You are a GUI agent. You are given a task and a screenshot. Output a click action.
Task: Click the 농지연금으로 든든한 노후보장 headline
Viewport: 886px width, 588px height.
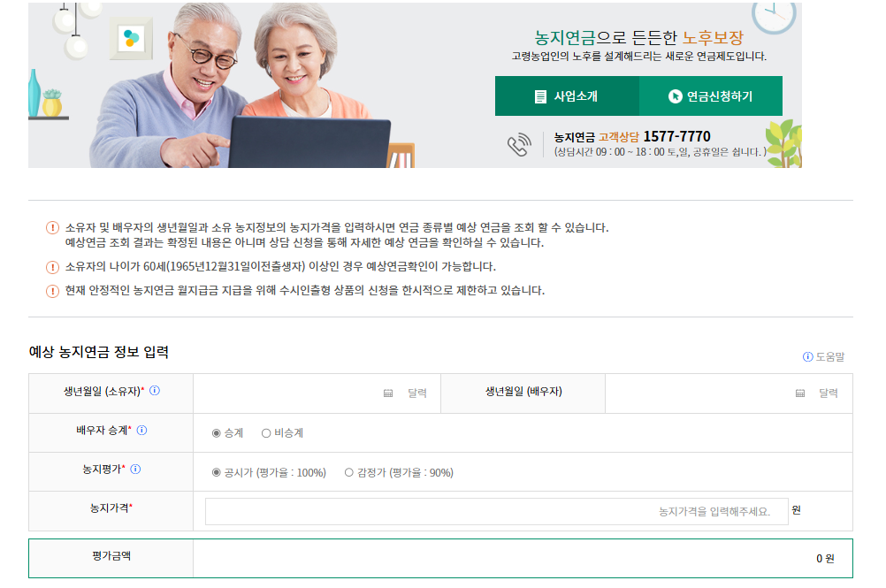point(638,38)
